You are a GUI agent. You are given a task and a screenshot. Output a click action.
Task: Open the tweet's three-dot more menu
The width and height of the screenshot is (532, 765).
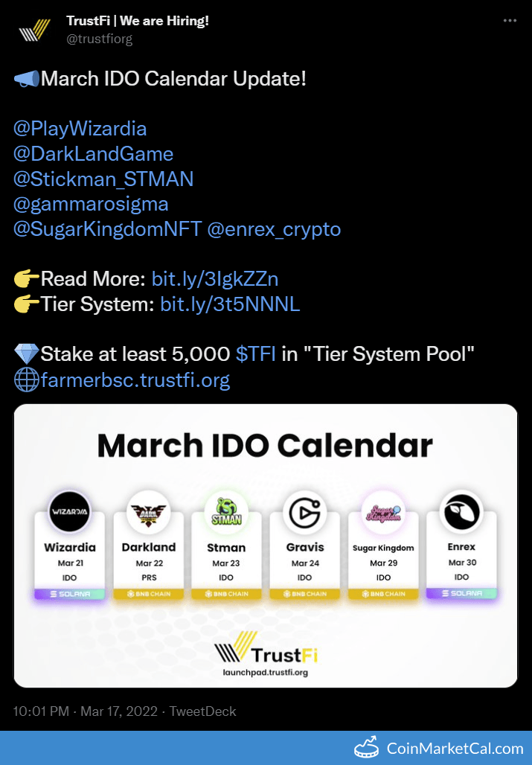[510, 21]
